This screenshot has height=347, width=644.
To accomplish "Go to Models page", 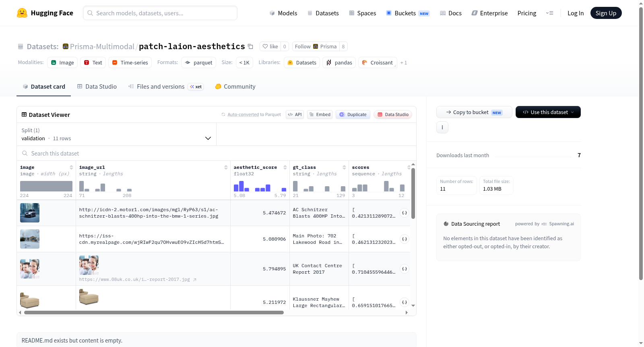I will [x=283, y=13].
